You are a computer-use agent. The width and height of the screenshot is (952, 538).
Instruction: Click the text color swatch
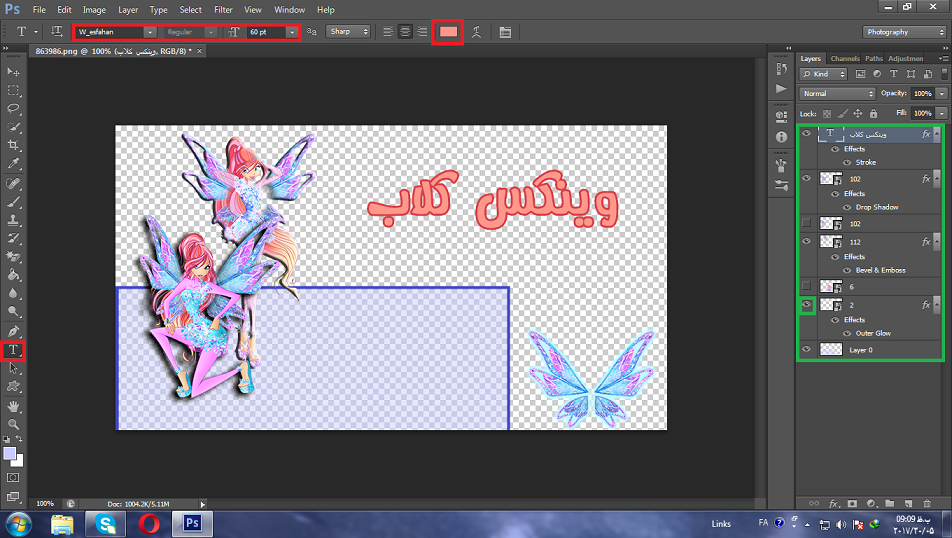[x=448, y=32]
